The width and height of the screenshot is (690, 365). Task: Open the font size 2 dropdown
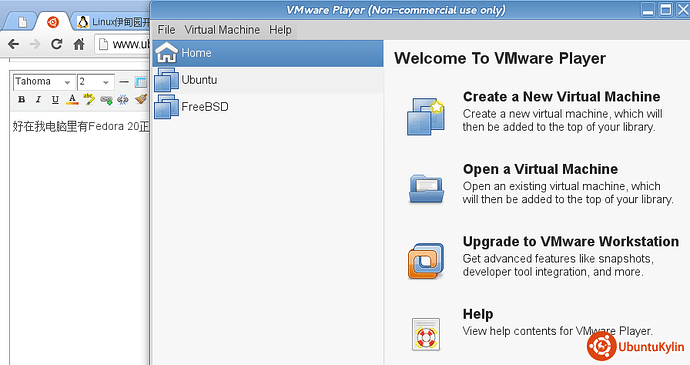tap(95, 82)
